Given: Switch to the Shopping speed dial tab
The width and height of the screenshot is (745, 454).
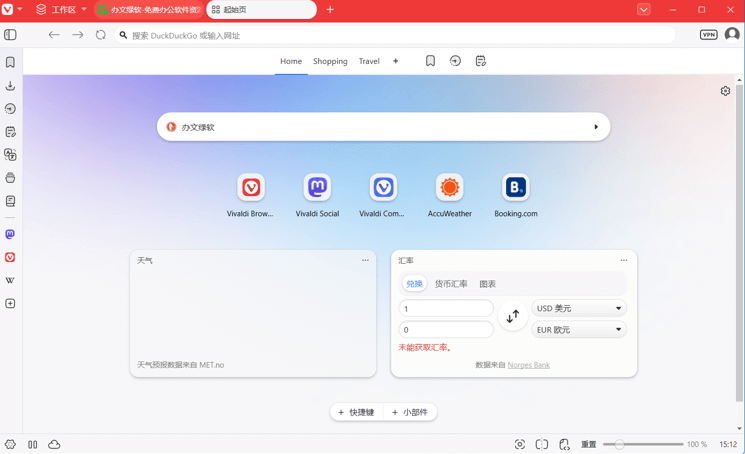Looking at the screenshot, I should pyautogui.click(x=330, y=61).
